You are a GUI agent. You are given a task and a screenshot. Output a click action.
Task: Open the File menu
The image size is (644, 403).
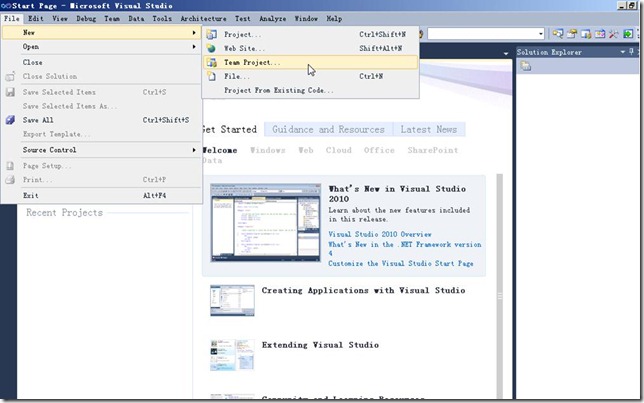(x=12, y=18)
